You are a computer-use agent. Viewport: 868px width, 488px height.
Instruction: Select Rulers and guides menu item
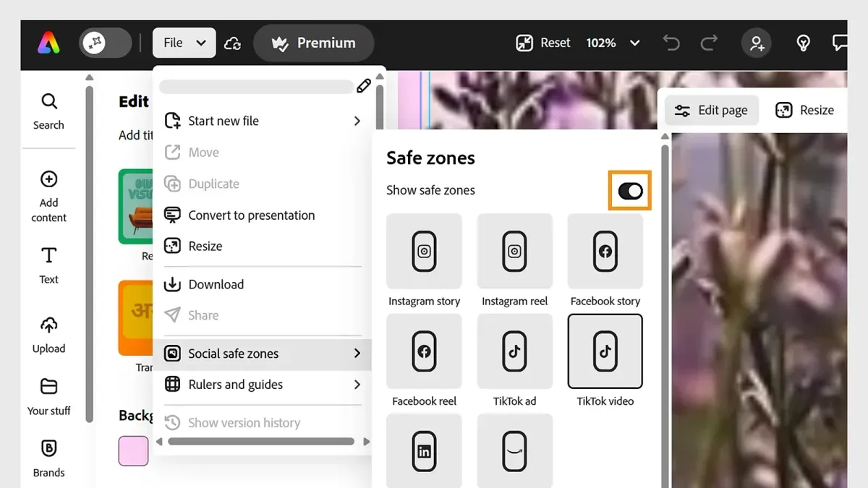coord(263,385)
